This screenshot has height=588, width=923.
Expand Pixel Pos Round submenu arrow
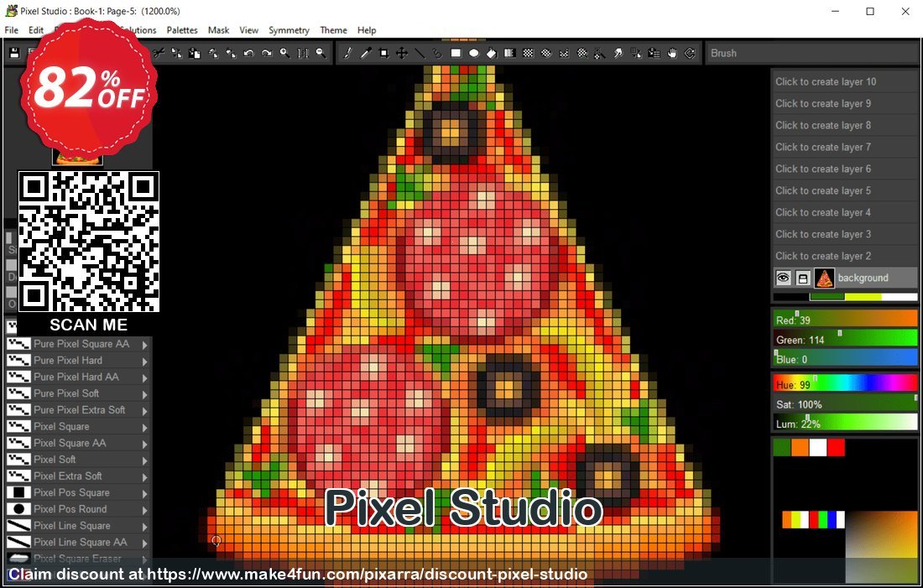click(x=145, y=510)
